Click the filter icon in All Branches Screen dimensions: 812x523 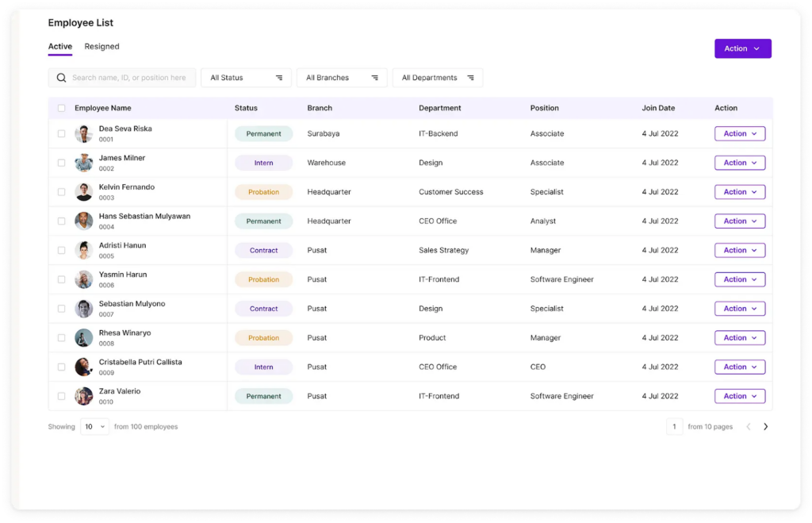coord(375,78)
